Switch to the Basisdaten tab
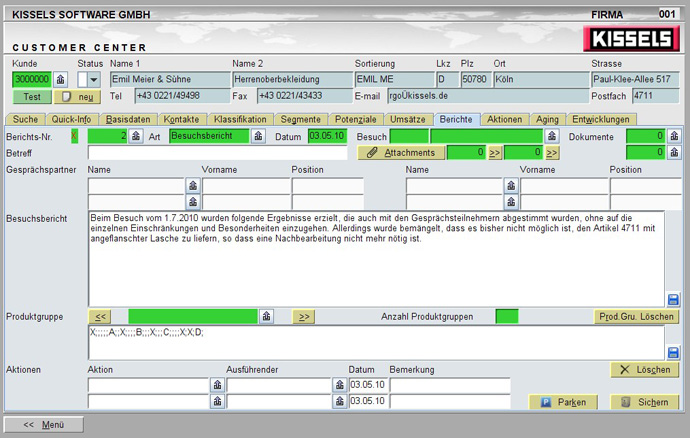Viewport: 690px width, 438px height. pyautogui.click(x=128, y=119)
